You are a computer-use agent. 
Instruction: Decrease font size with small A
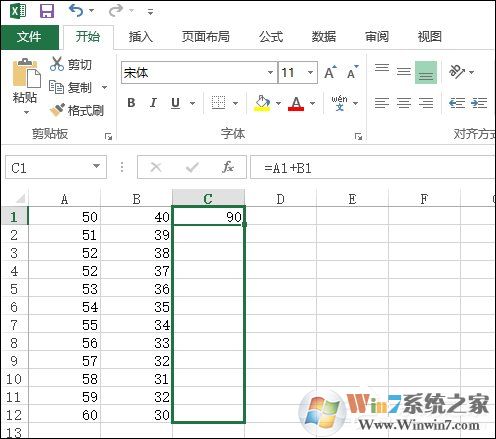tap(352, 71)
